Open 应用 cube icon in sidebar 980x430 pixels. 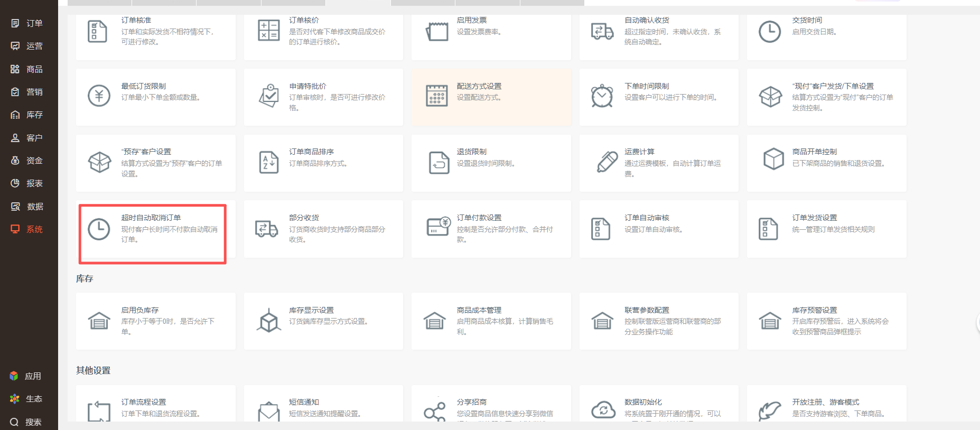(x=14, y=376)
